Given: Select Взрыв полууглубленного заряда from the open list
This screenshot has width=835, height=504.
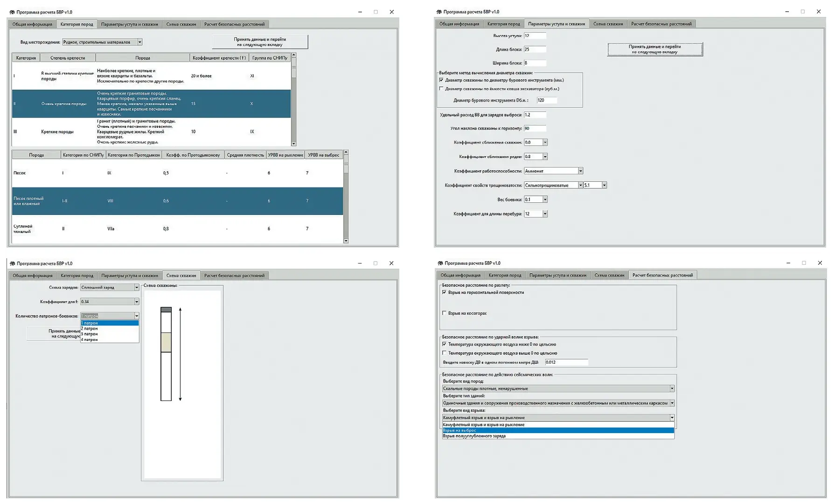Looking at the screenshot, I should point(474,436).
